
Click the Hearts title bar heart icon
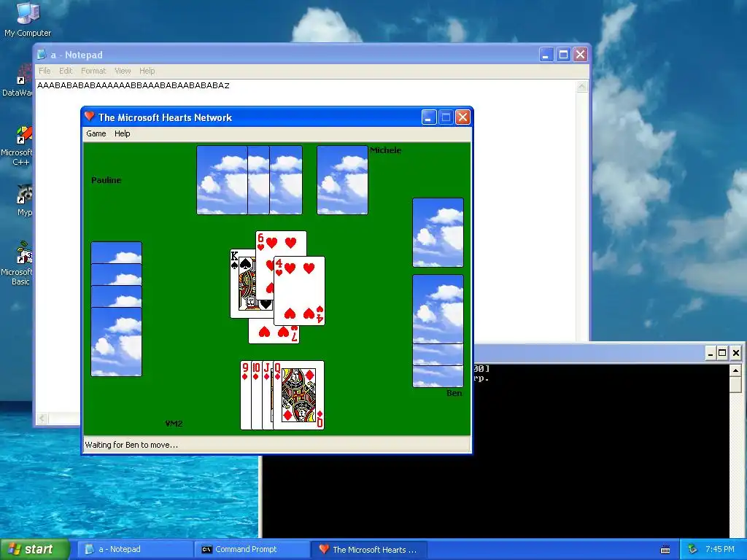89,116
